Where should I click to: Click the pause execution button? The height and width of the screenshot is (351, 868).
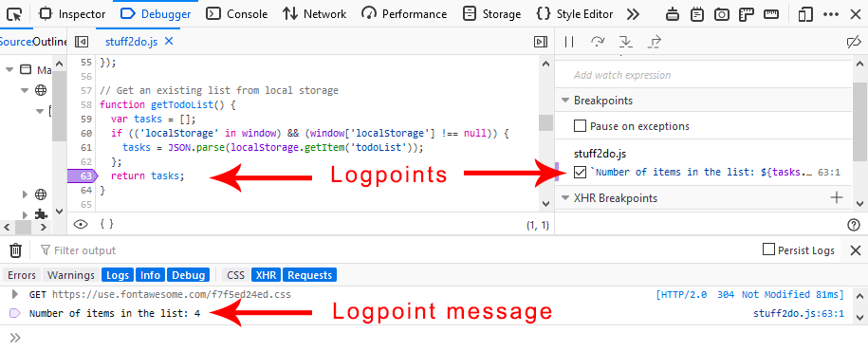point(568,42)
